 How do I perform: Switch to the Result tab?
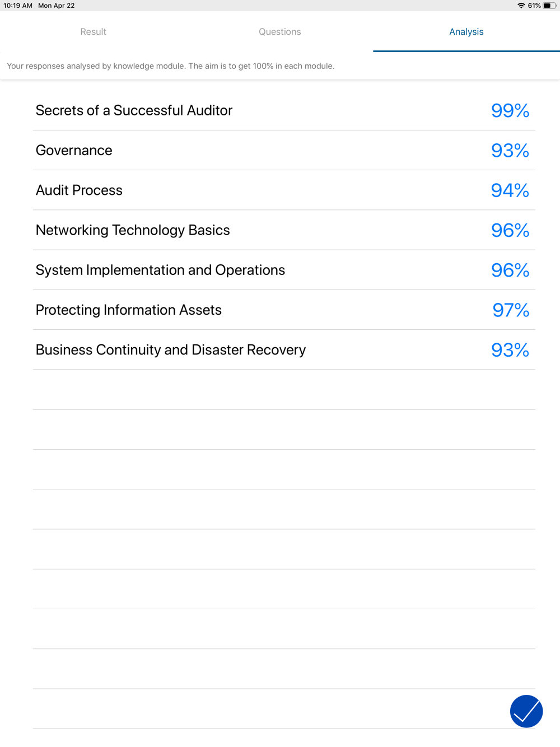coord(93,32)
